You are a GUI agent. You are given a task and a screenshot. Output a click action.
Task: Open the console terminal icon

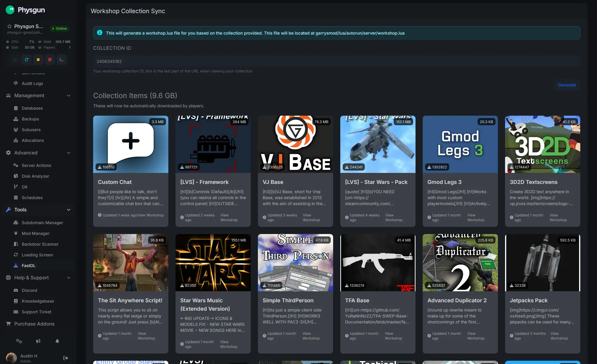pyautogui.click(x=61, y=60)
